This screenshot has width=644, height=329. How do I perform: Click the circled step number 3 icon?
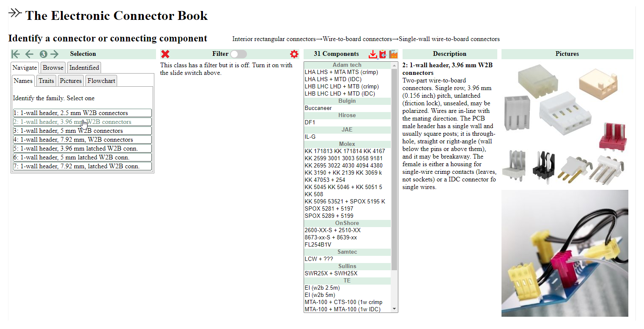click(43, 54)
